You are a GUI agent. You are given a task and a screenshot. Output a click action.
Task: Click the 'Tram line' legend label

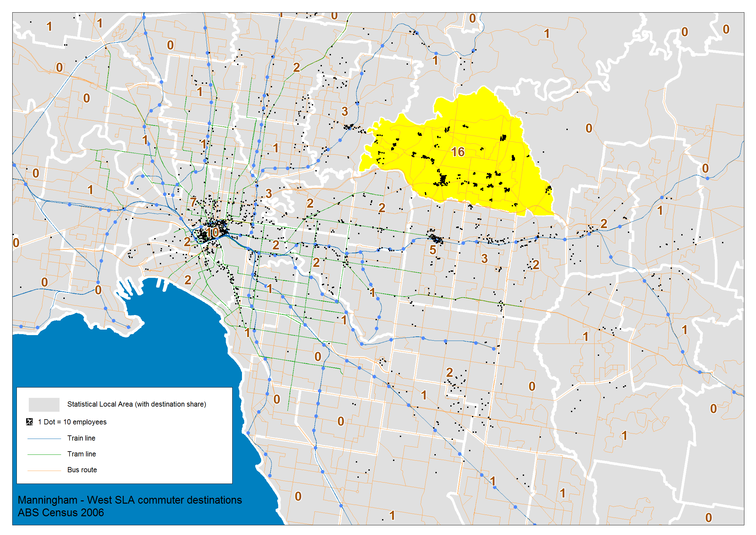click(82, 454)
